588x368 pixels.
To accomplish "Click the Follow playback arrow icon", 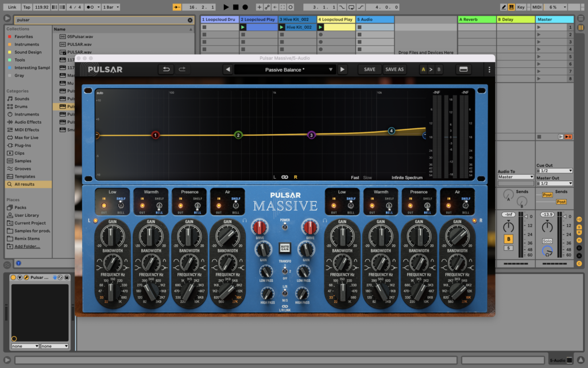I will tap(177, 7).
